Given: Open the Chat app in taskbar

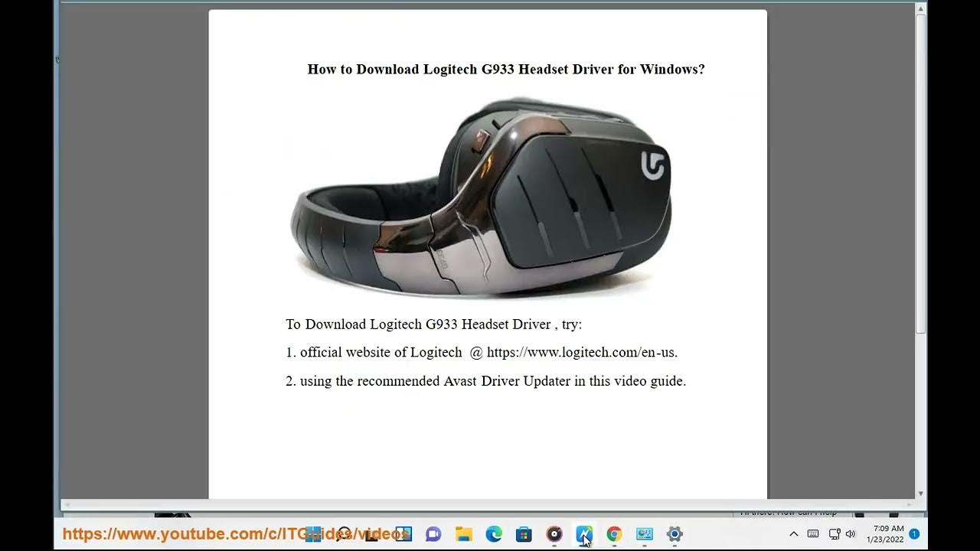Looking at the screenshot, I should click(x=433, y=534).
